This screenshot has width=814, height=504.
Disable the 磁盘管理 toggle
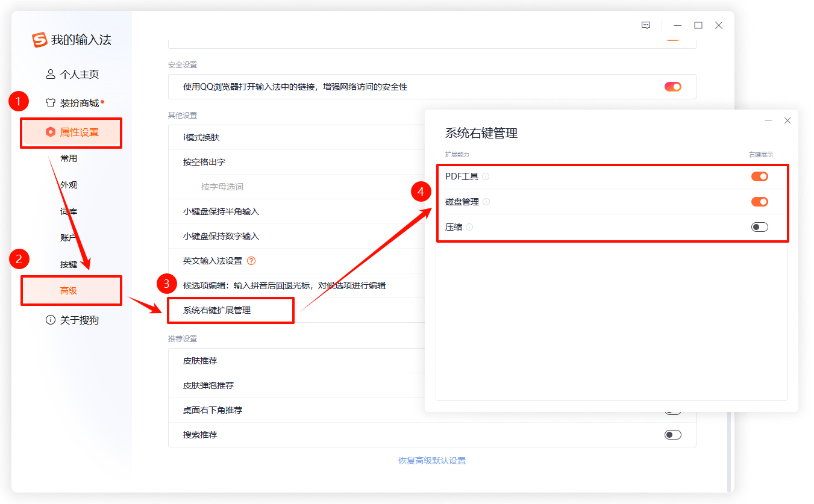[760, 201]
